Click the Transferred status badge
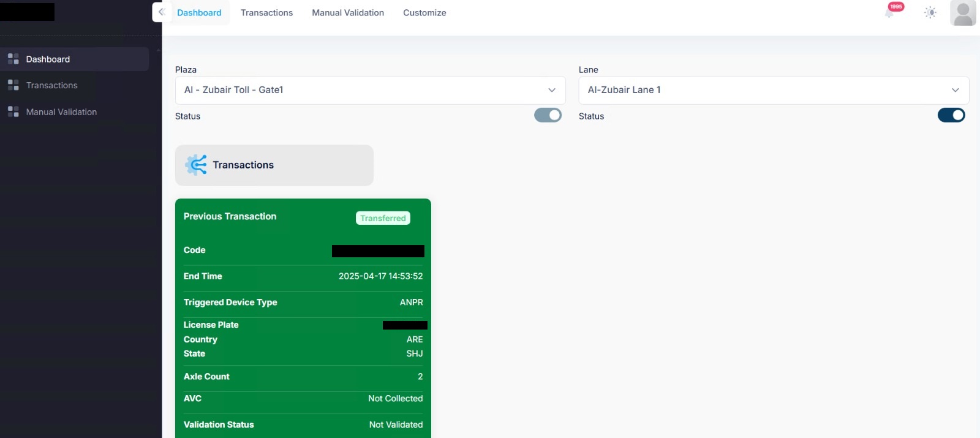Viewport: 980px width, 438px height. (x=383, y=218)
